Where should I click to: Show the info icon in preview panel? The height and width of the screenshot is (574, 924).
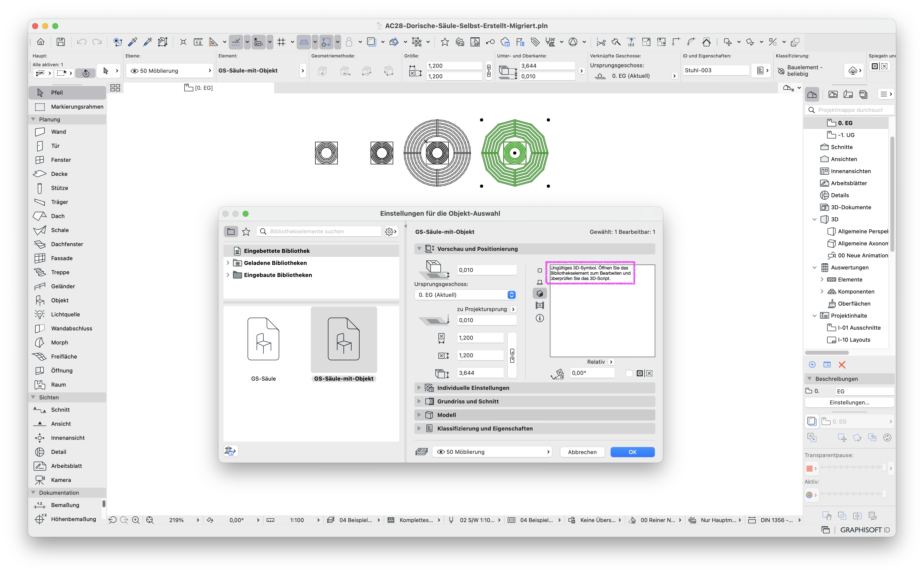(x=540, y=318)
